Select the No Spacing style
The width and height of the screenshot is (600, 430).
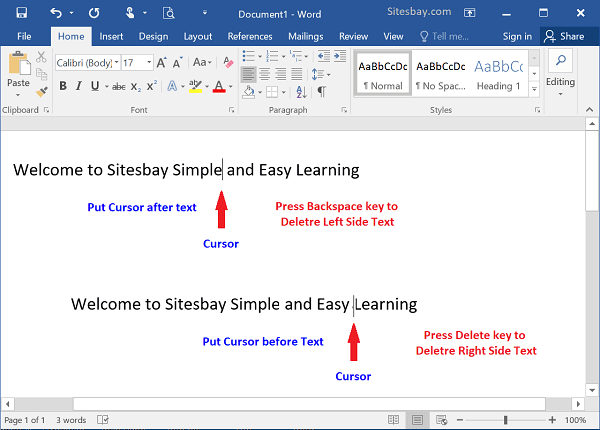pos(440,73)
